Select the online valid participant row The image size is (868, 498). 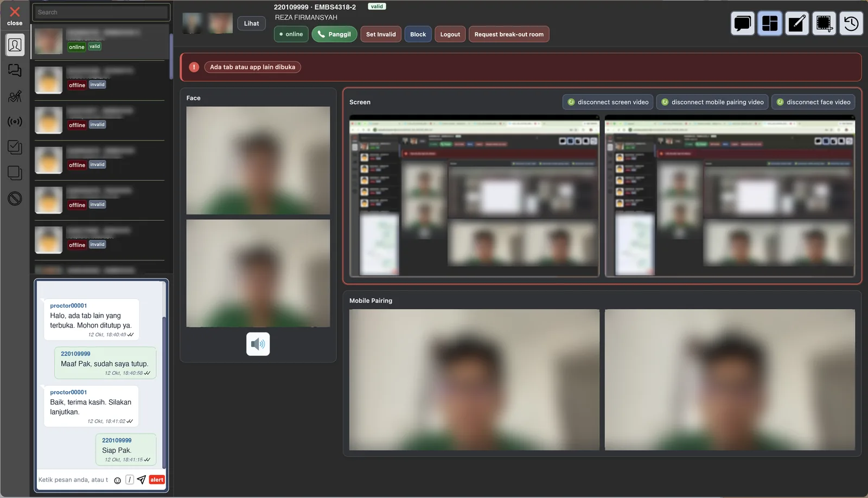[x=100, y=42]
